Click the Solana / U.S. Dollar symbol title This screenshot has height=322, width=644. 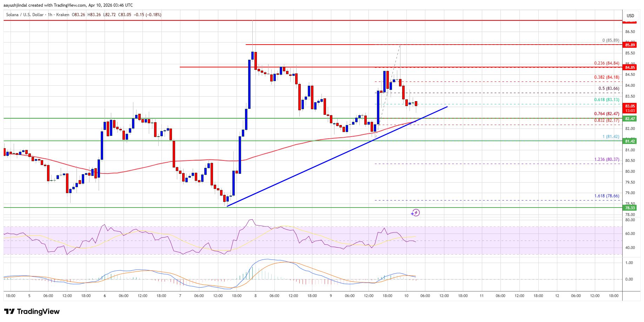tap(25, 15)
